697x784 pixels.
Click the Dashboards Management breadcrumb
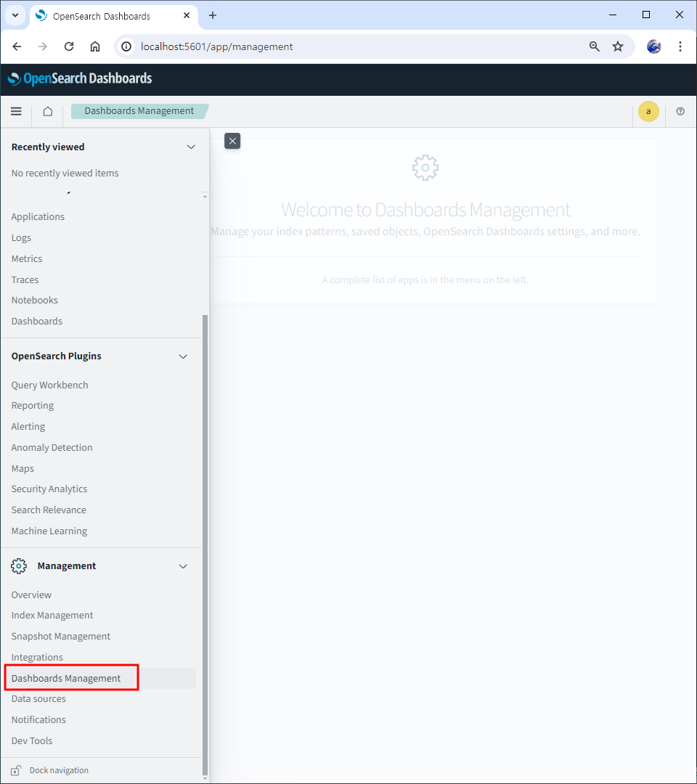coord(139,111)
